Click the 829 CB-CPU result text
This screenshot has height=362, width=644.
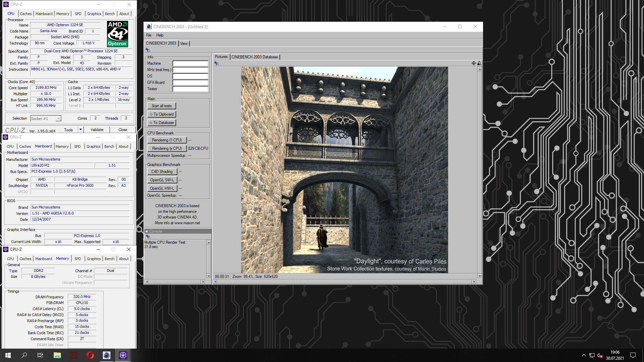pos(198,148)
